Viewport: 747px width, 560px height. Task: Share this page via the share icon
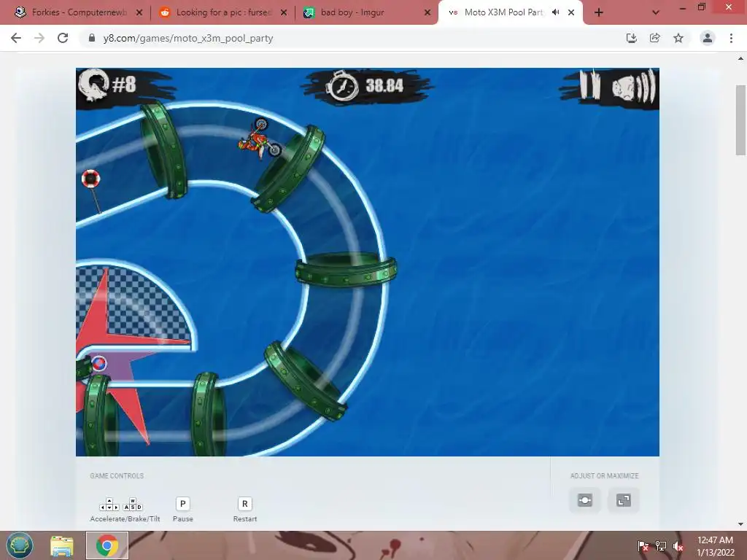(x=654, y=38)
